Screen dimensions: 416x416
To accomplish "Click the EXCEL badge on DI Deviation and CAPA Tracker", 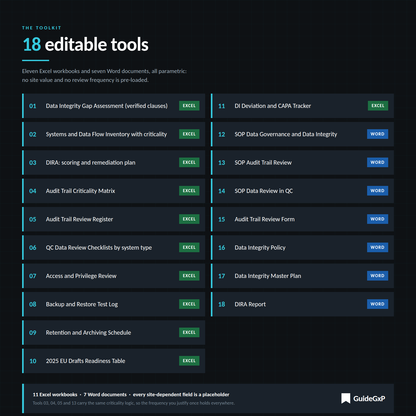I will point(378,106).
